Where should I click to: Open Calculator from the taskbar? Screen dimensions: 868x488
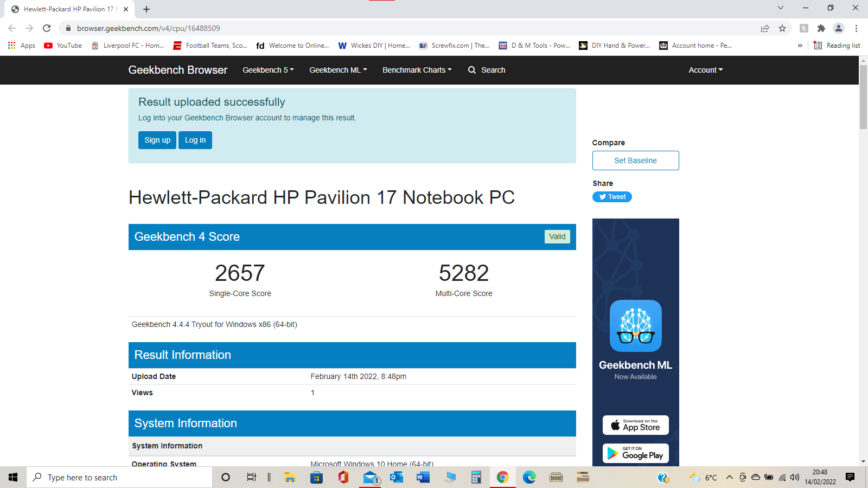coord(476,477)
